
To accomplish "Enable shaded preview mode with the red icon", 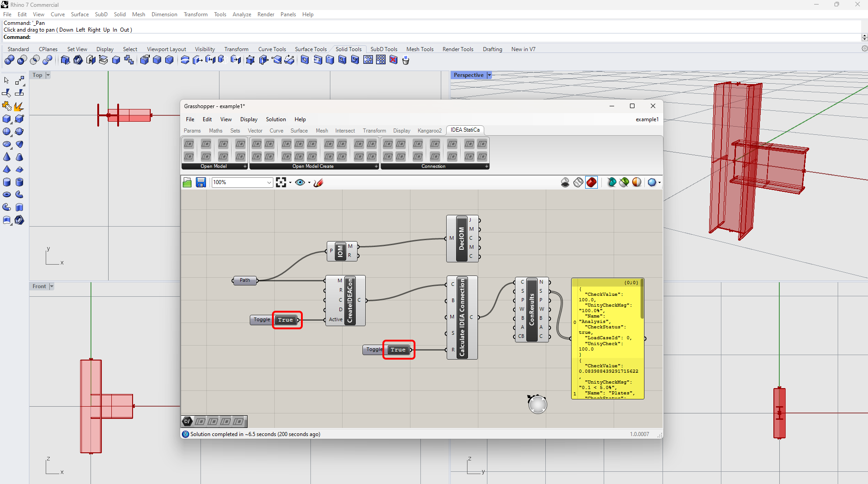I will [x=591, y=182].
